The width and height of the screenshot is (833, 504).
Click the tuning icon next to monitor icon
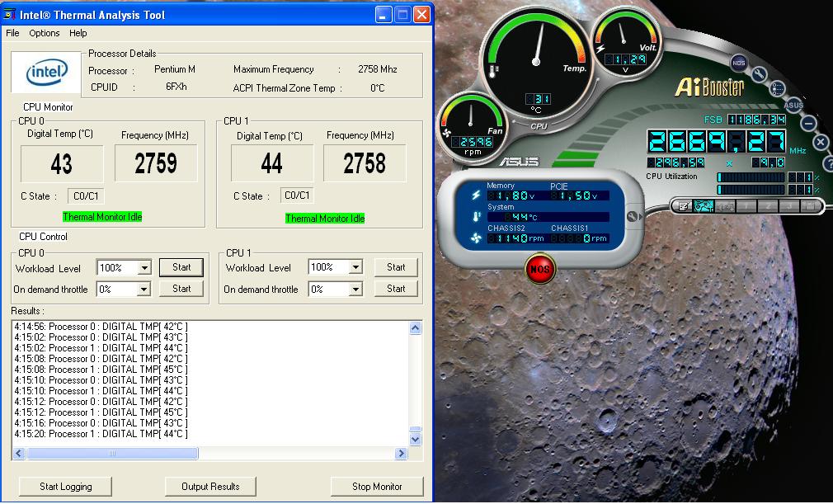[x=725, y=206]
